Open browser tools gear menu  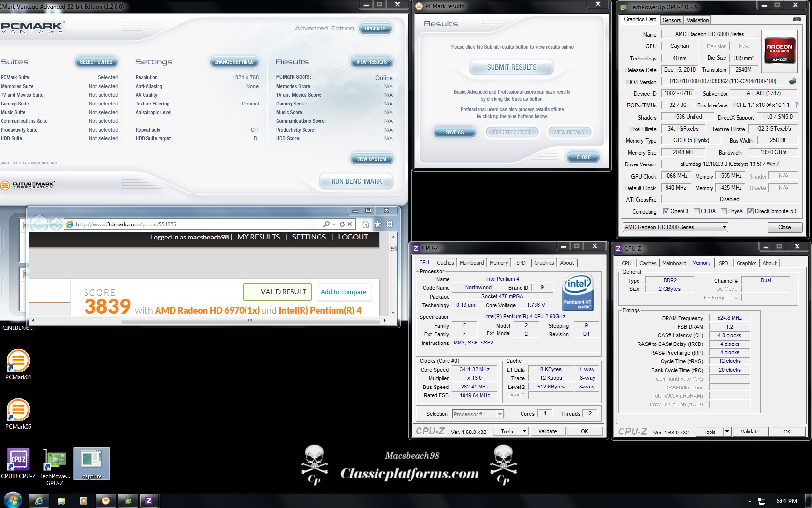(x=390, y=224)
